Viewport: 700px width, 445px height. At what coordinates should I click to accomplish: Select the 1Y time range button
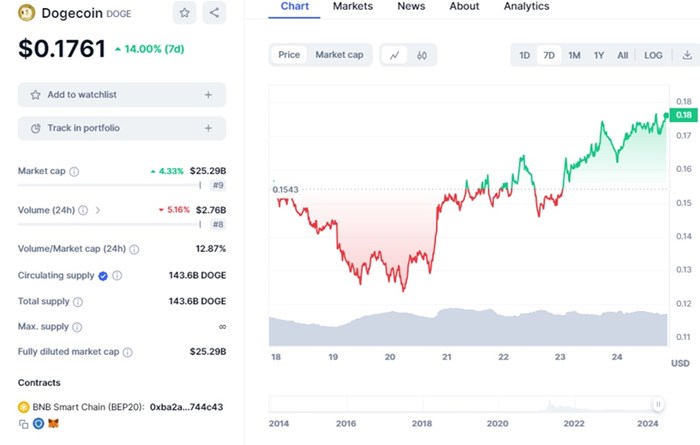tap(598, 55)
